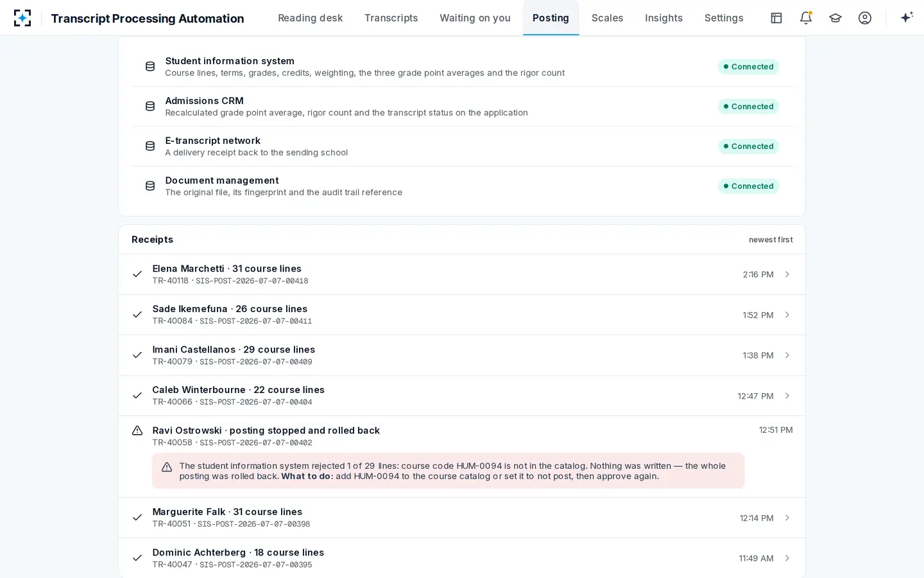This screenshot has width=924, height=578.
Task: Select the Posting tab
Action: click(551, 18)
